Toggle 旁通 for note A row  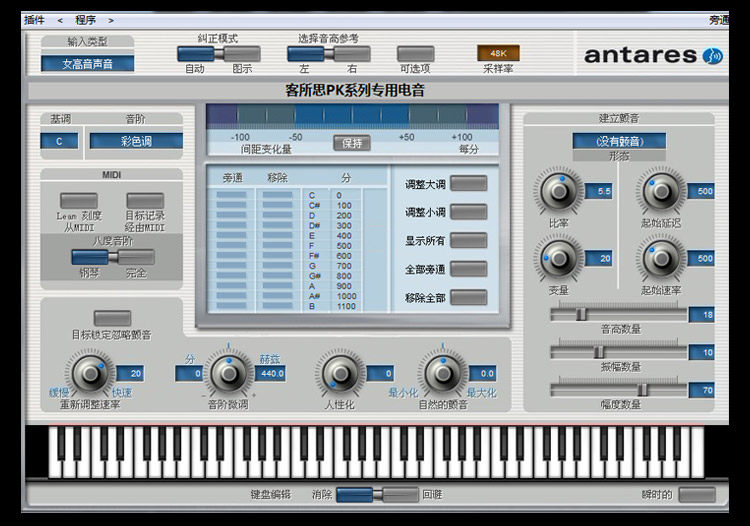[232, 285]
